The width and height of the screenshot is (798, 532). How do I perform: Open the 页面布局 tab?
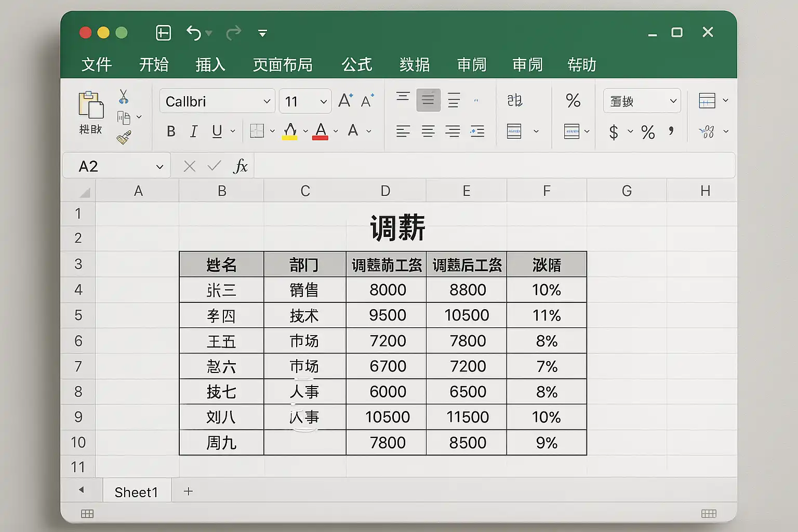[x=283, y=64]
